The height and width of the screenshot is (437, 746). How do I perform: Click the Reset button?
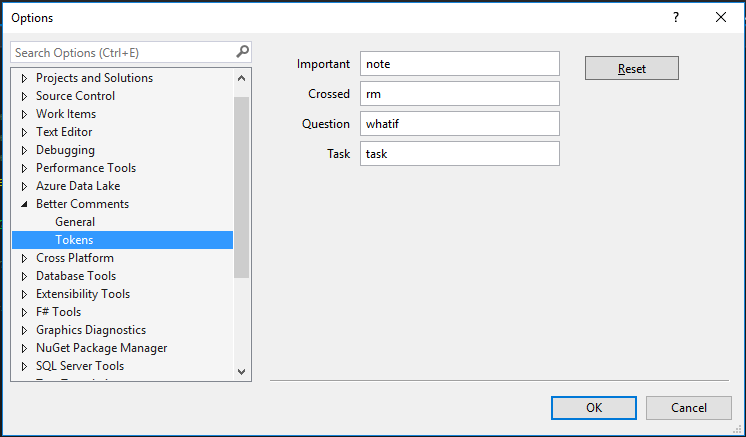coord(631,68)
